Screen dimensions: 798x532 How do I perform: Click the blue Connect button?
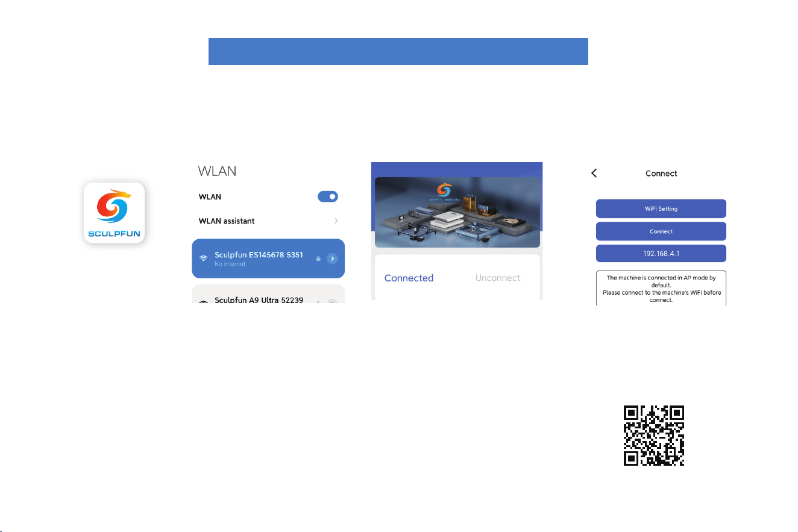click(661, 231)
